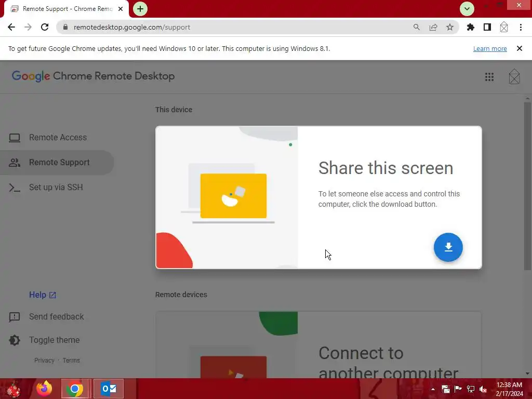Open the Action Center flag icon
532x399 pixels.
(458, 389)
